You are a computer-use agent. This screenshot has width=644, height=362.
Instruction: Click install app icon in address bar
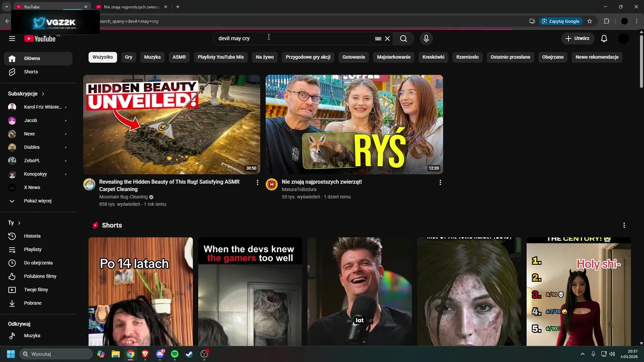[532, 21]
